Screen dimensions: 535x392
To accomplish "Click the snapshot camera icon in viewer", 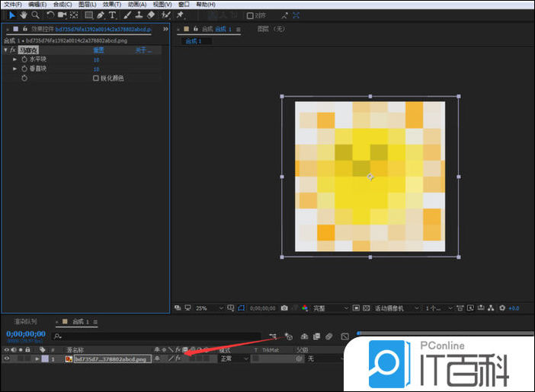I will coord(284,308).
